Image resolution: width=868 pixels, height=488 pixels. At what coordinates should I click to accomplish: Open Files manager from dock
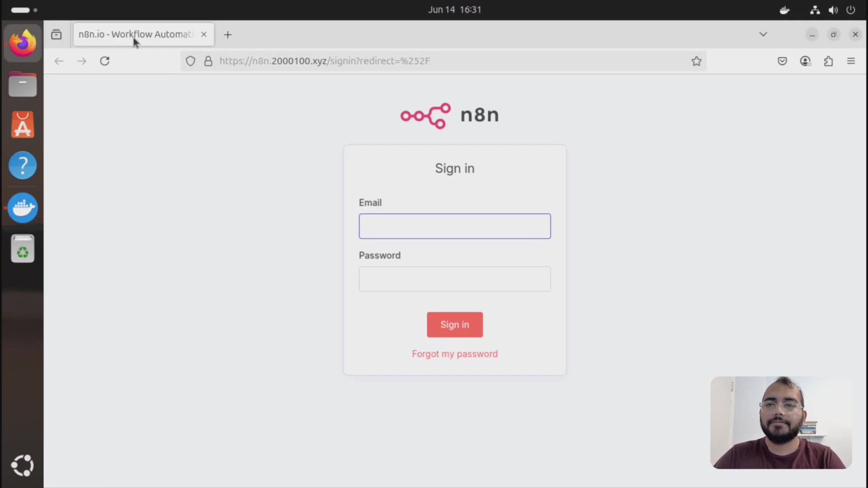23,84
